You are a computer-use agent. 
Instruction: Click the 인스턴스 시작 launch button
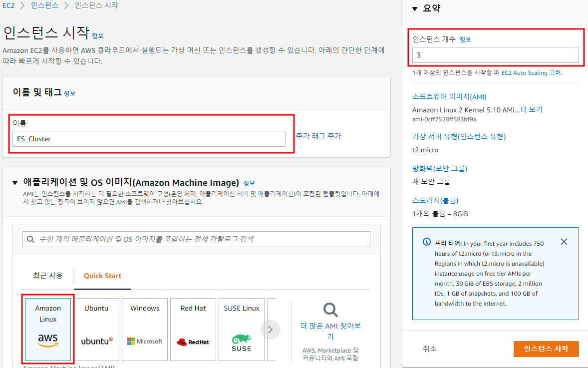(x=546, y=349)
